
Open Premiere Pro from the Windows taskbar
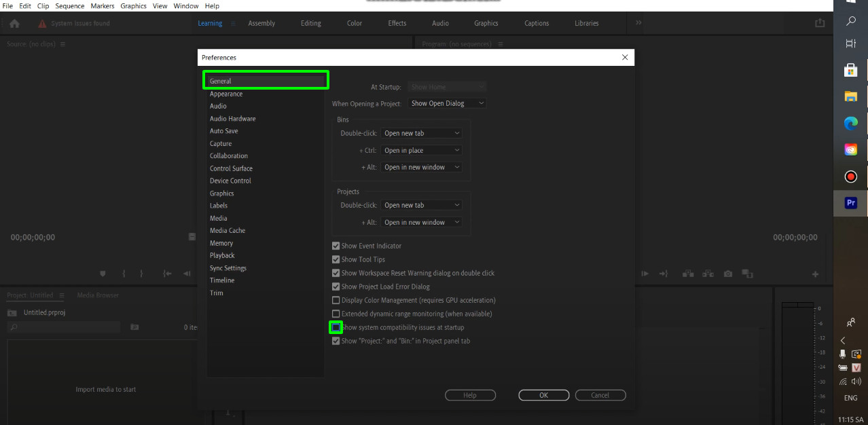coord(851,203)
